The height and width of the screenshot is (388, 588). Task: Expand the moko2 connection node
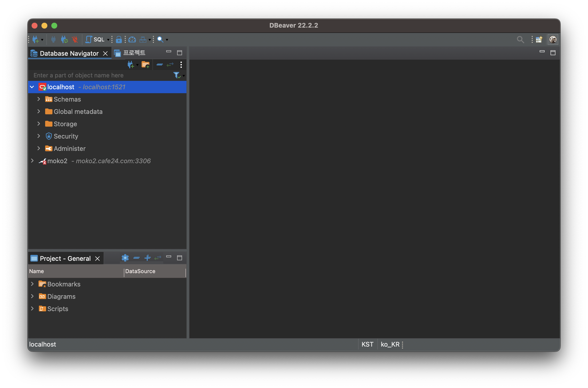click(32, 161)
